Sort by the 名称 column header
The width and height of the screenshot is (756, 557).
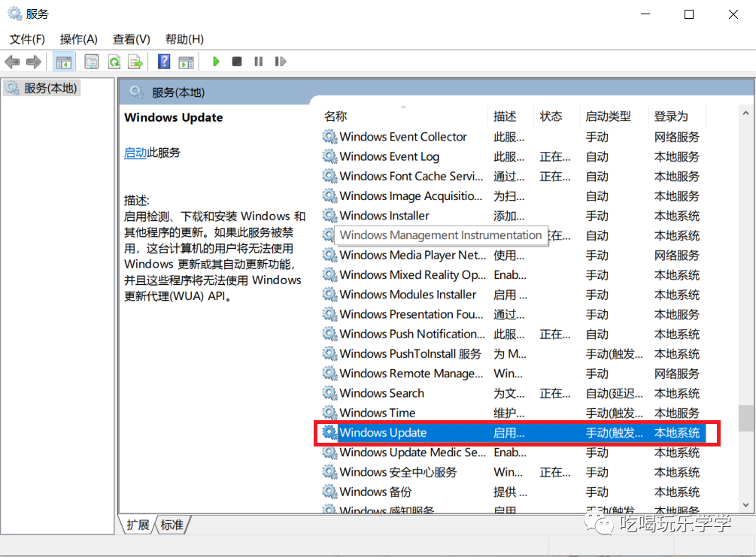point(335,116)
